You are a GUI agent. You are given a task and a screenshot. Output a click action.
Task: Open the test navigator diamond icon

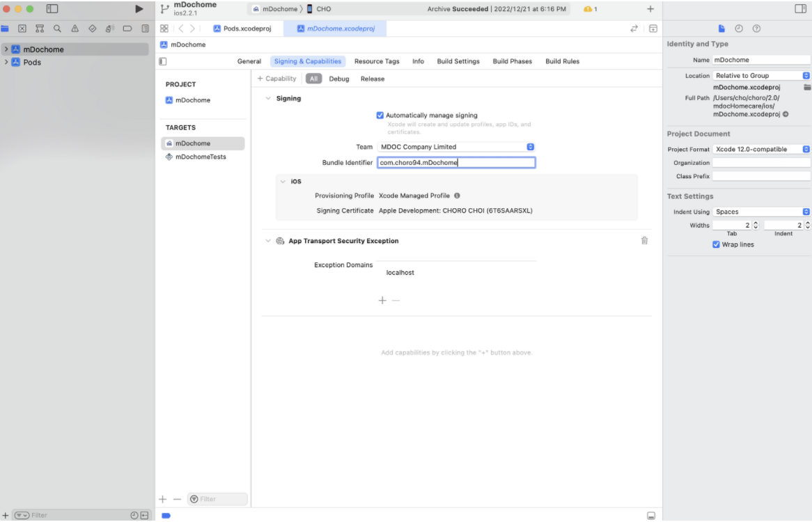point(92,29)
